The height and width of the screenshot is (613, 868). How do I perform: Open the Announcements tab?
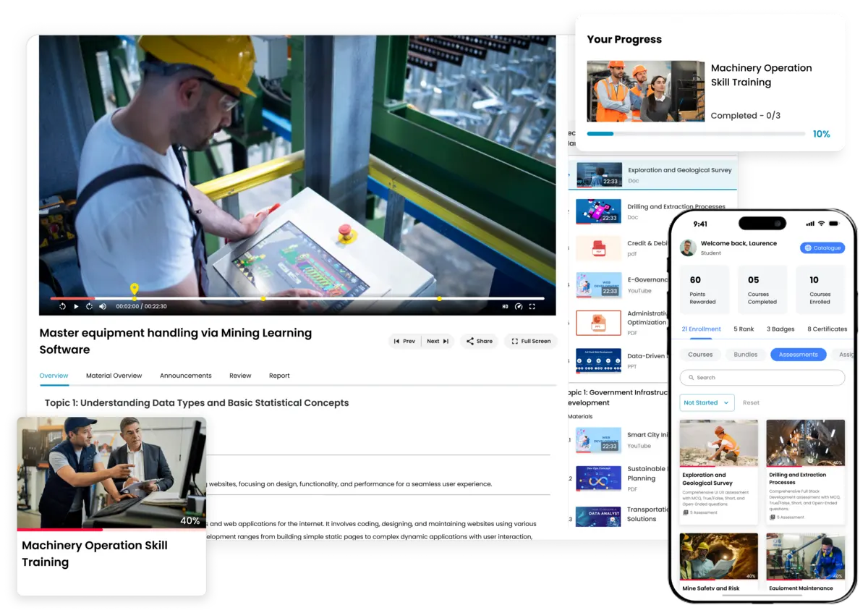(185, 376)
